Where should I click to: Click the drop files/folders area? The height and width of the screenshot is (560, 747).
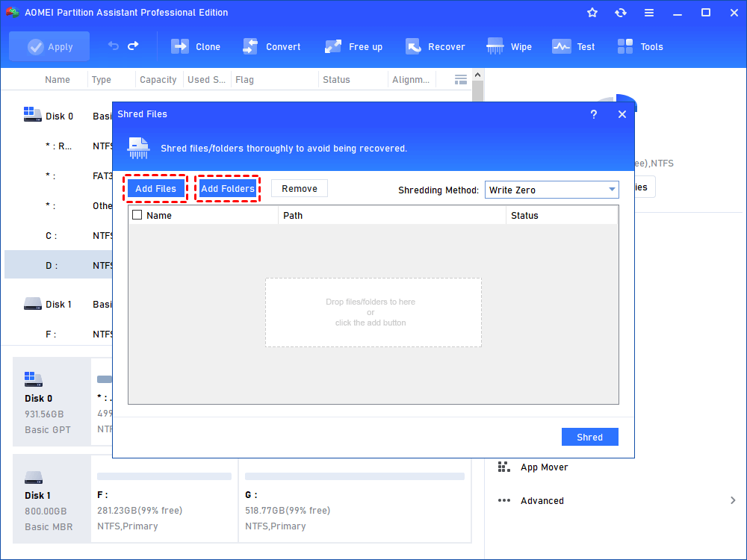click(x=373, y=312)
